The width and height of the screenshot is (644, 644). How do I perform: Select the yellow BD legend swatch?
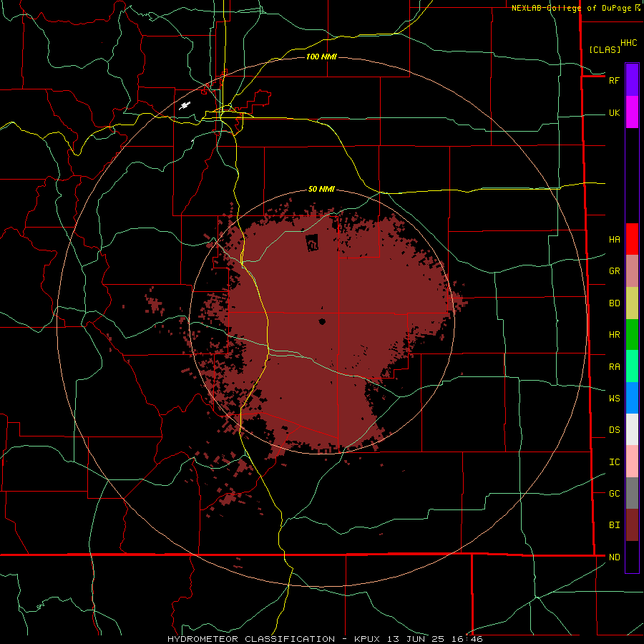point(632,303)
